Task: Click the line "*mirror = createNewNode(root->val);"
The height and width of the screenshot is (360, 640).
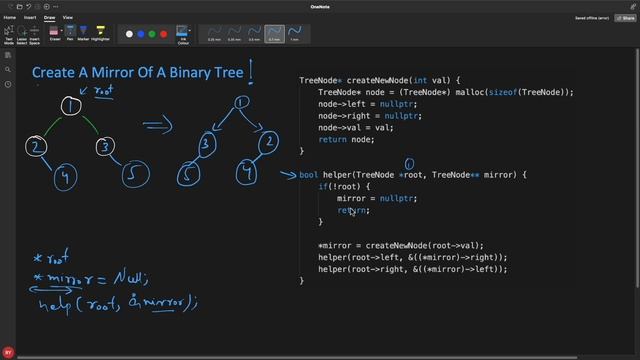Action: (400, 246)
